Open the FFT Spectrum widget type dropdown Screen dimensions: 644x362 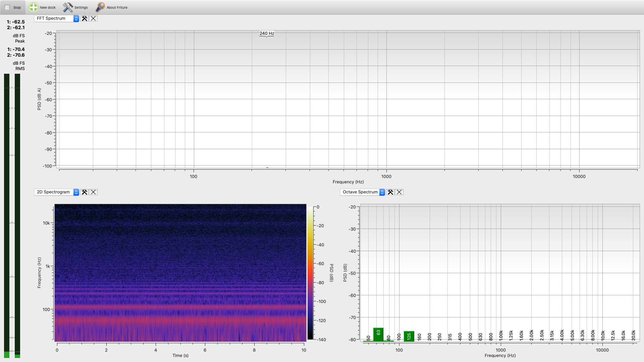(56, 18)
